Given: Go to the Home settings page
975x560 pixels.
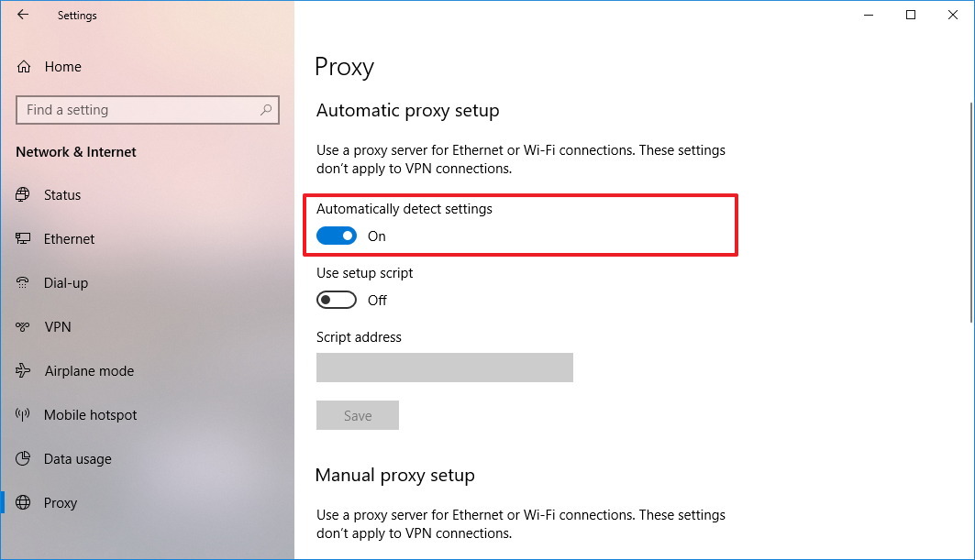Looking at the screenshot, I should pyautogui.click(x=61, y=66).
